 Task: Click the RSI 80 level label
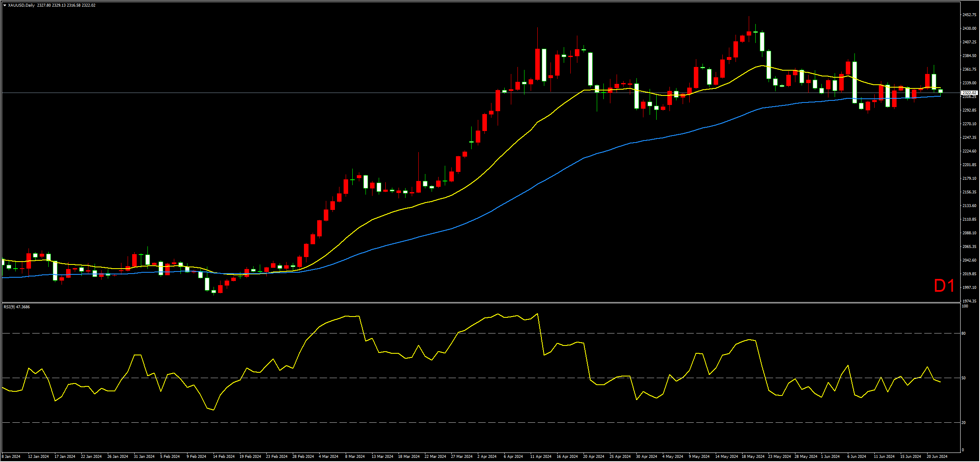click(963, 333)
